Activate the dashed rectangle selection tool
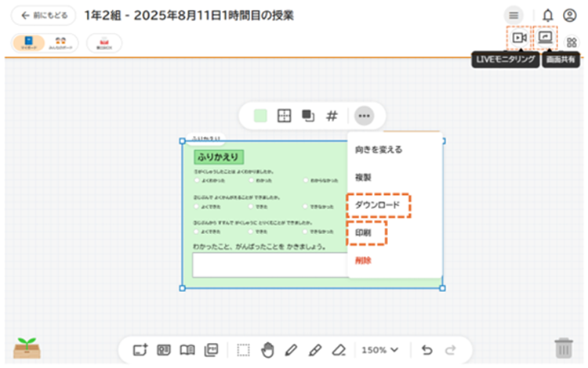Image resolution: width=588 pixels, height=368 pixels. tap(244, 350)
